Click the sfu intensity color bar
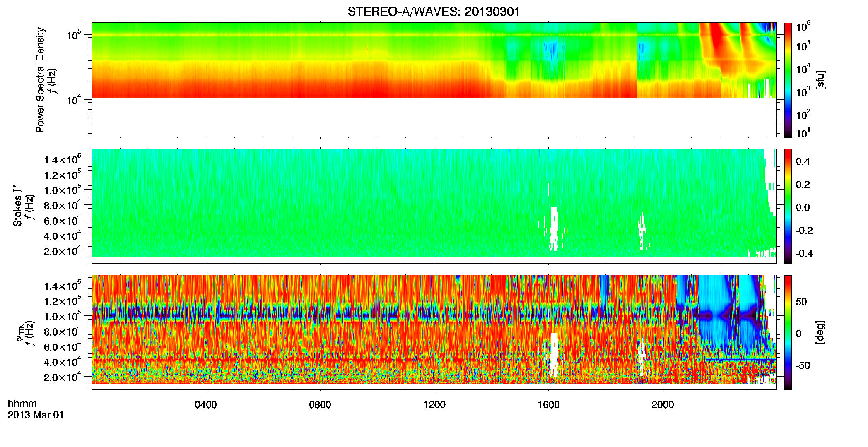 click(x=788, y=79)
